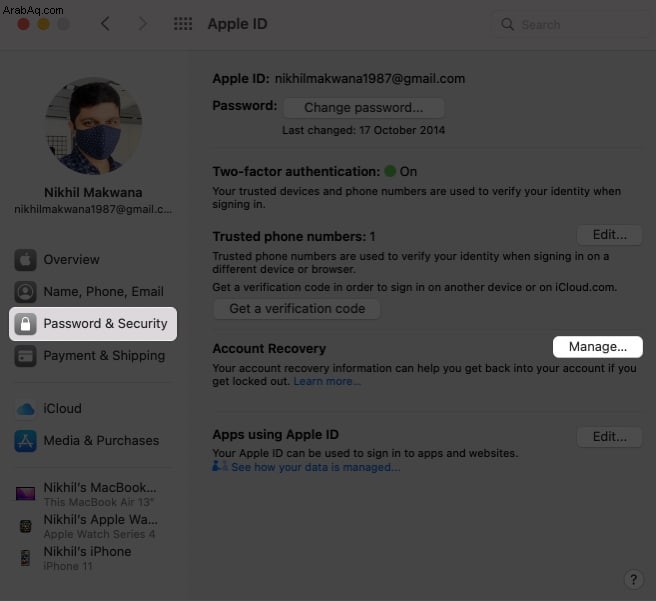
Task: Close the window with the red button
Action: 23,24
